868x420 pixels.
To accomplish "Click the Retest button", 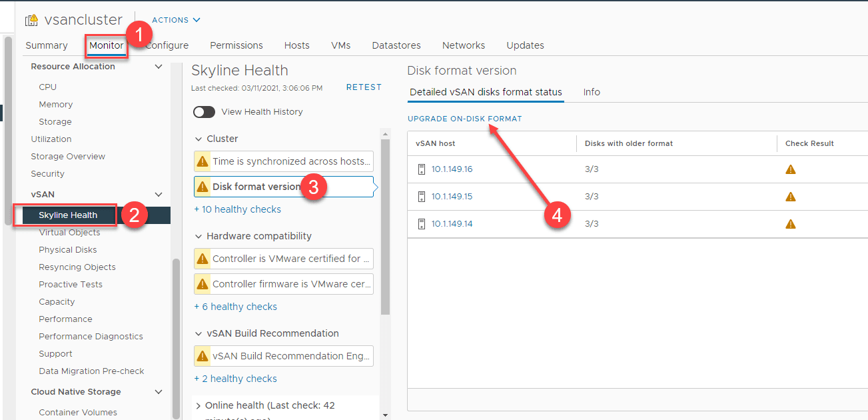I will (364, 87).
